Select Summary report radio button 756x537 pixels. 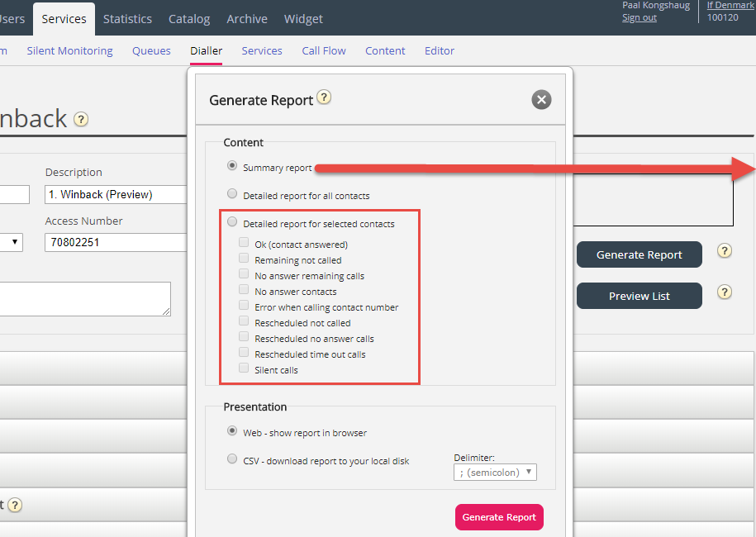(x=232, y=165)
